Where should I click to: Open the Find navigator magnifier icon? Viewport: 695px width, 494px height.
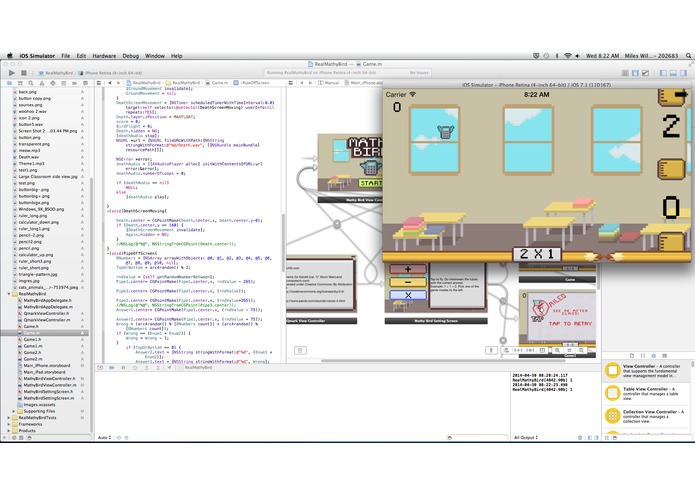[31, 83]
